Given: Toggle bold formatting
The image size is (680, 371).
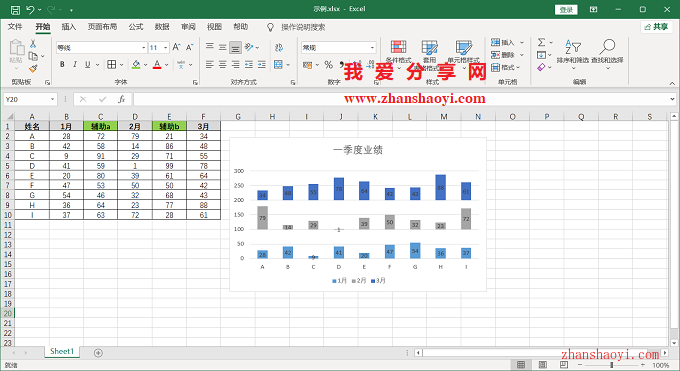Looking at the screenshot, I should (62, 65).
